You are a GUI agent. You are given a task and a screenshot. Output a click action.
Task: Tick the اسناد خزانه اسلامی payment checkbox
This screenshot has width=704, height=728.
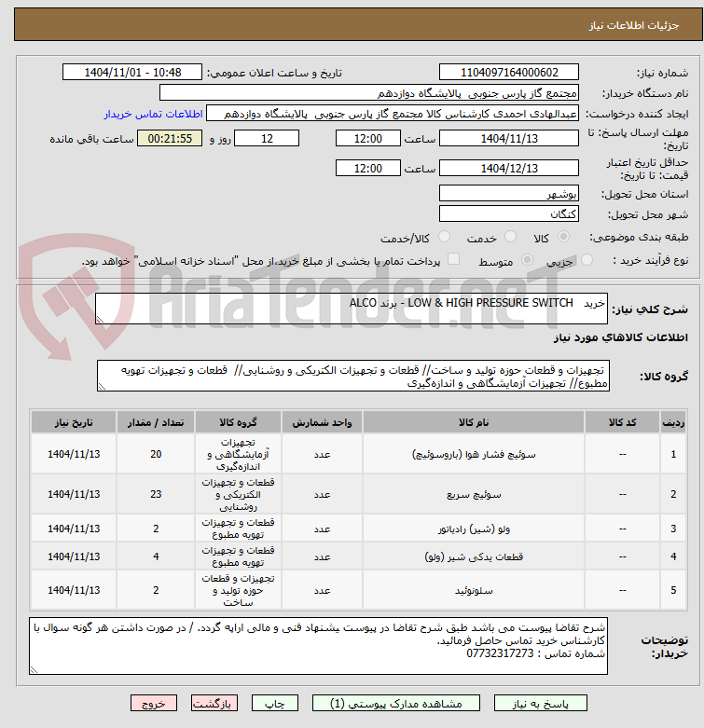pyautogui.click(x=453, y=259)
